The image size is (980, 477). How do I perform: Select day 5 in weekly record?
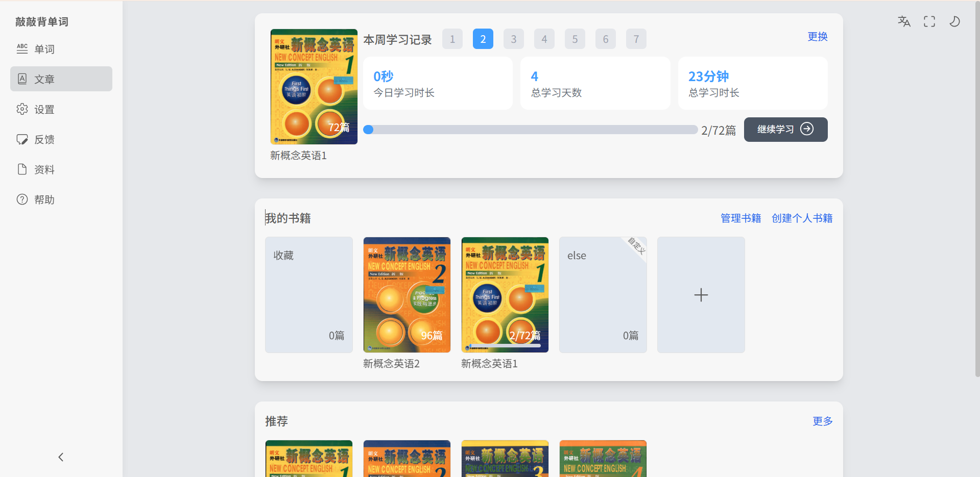[x=575, y=39]
